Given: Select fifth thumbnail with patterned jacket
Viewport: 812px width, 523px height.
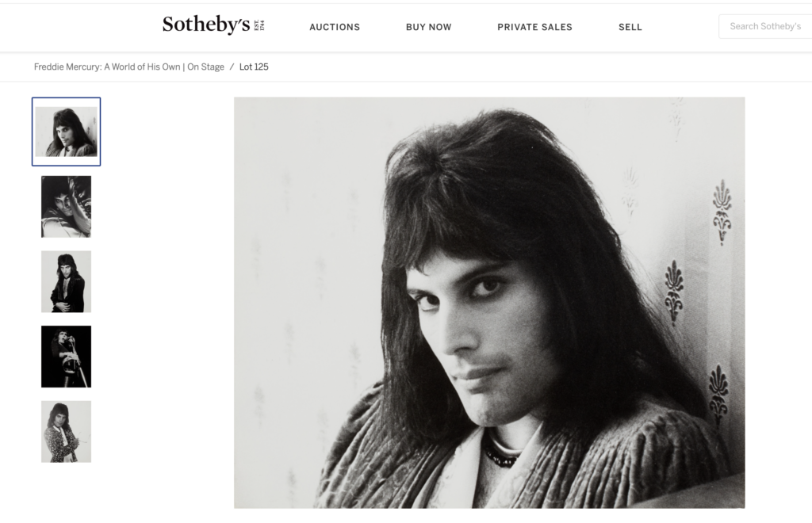Looking at the screenshot, I should (x=67, y=431).
